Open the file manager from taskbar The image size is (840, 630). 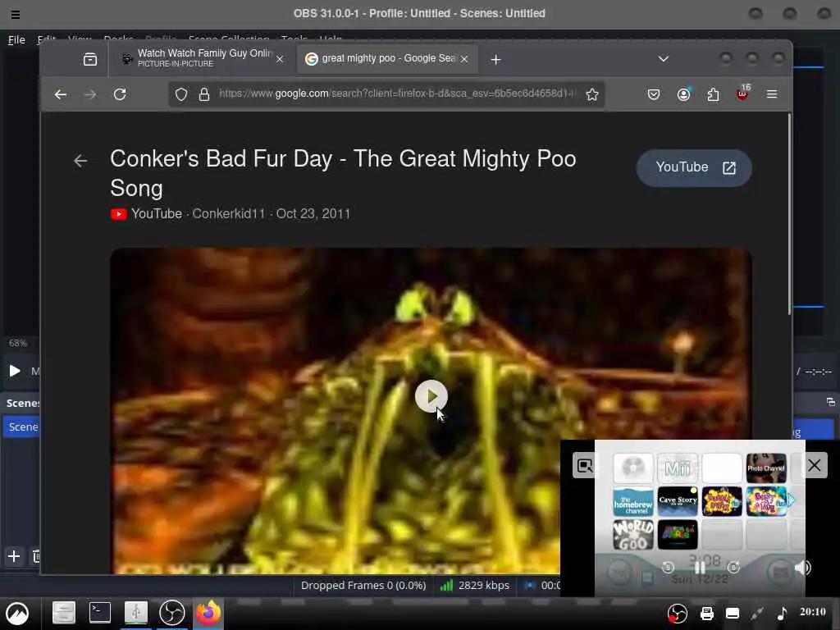point(64,613)
